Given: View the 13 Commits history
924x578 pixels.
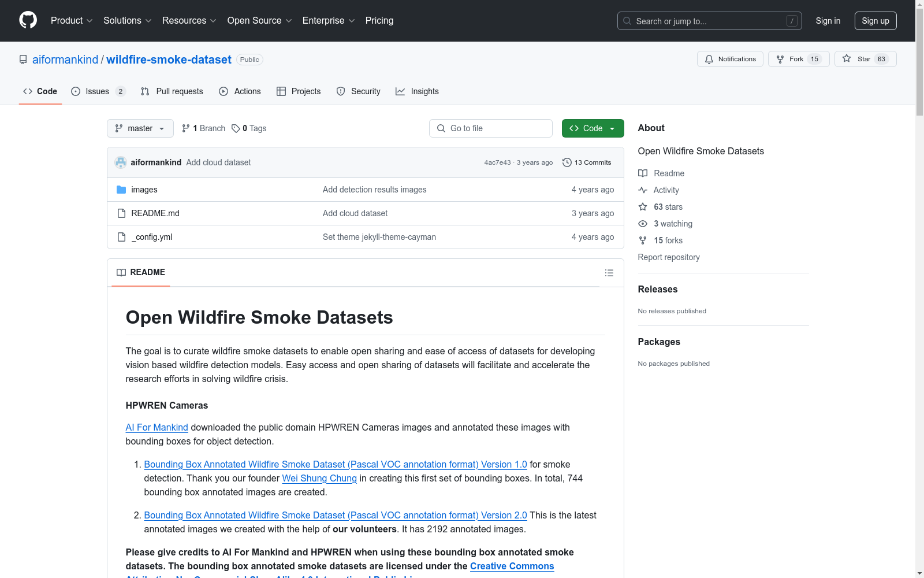Looking at the screenshot, I should [x=587, y=162].
